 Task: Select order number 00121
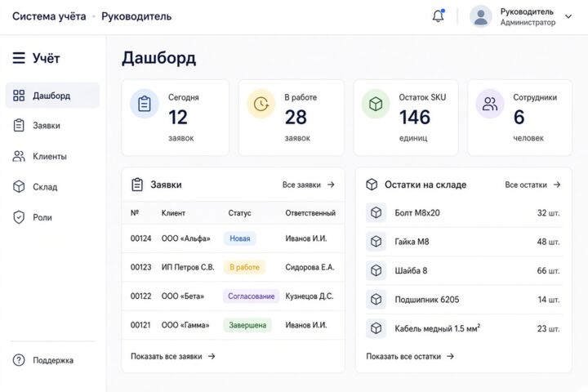tap(140, 325)
